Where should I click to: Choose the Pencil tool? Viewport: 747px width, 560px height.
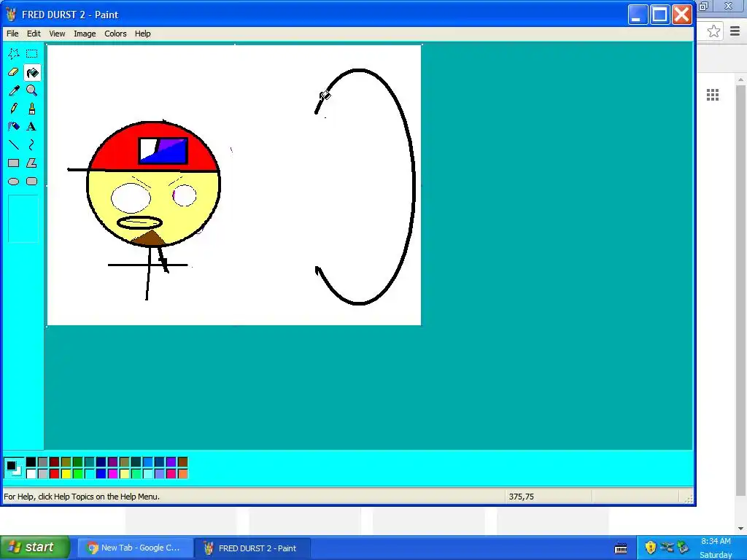[14, 108]
